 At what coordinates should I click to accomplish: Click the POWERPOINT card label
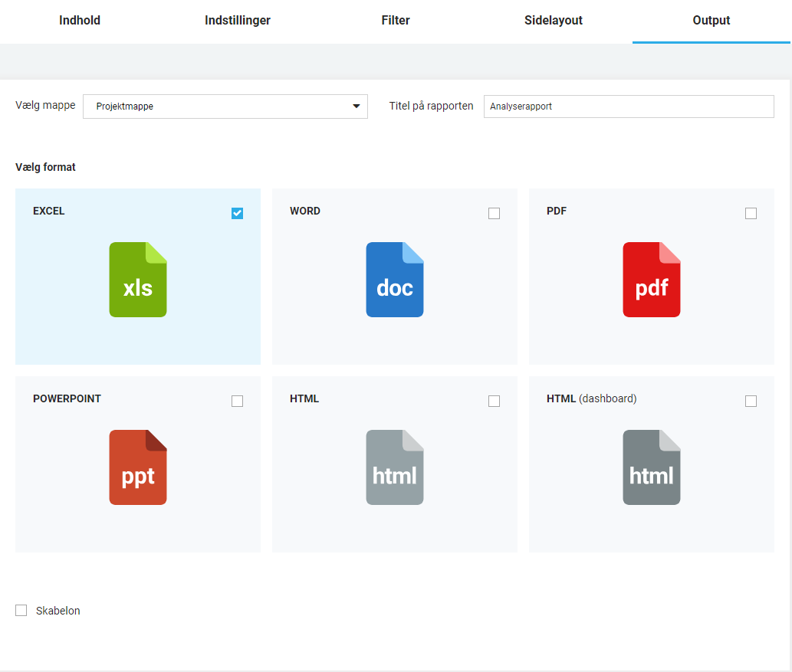coord(67,399)
